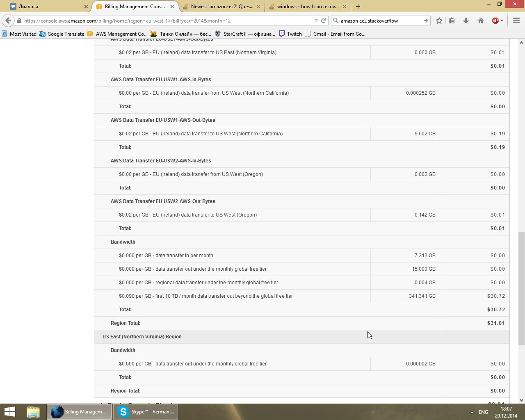This screenshot has width=525, height=420.
Task: Open Skype from the taskbar
Action: pyautogui.click(x=146, y=412)
